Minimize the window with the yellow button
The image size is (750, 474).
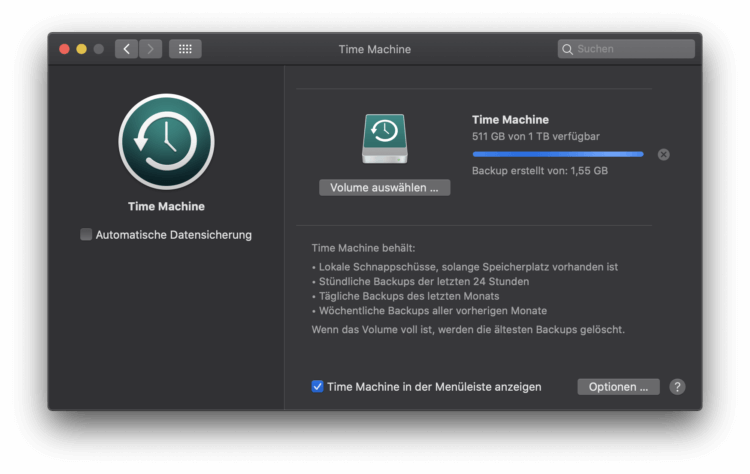tap(82, 49)
